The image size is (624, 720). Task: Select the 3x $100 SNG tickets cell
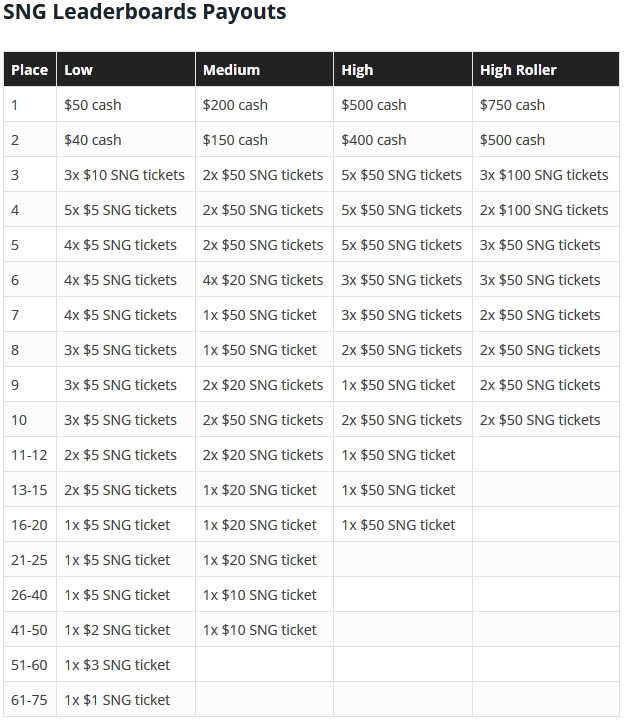[546, 175]
